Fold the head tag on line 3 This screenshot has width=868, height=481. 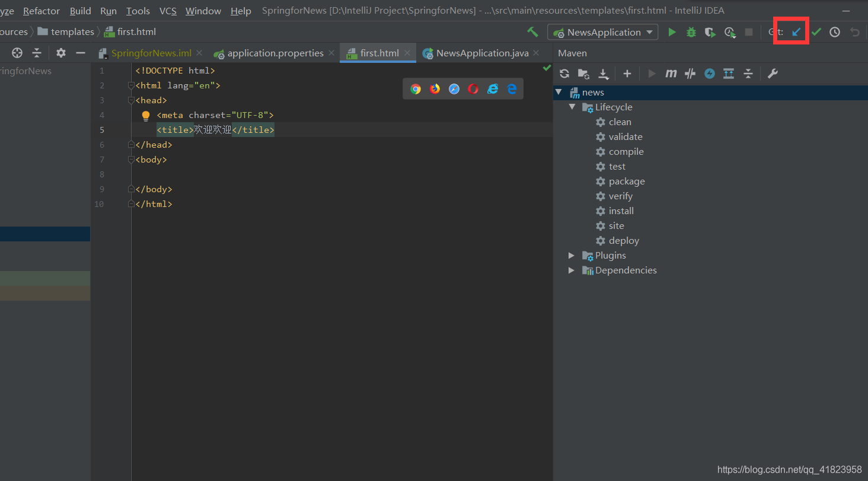point(132,100)
